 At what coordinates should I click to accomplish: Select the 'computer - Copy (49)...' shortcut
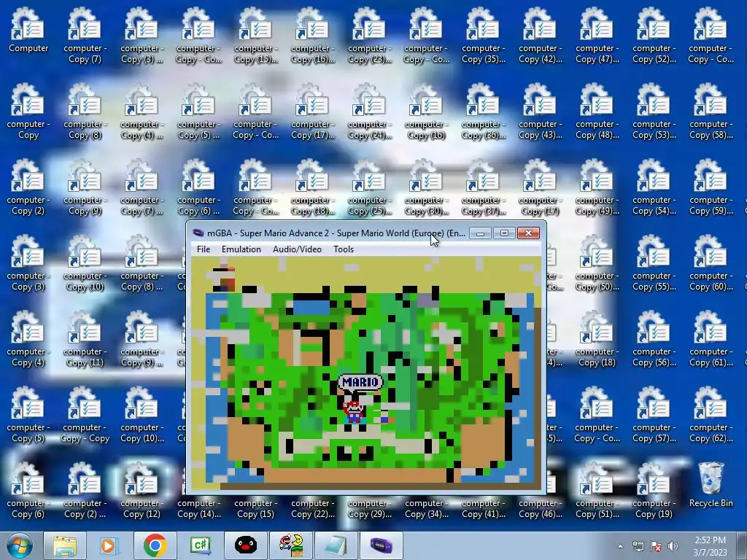pyautogui.click(x=597, y=187)
